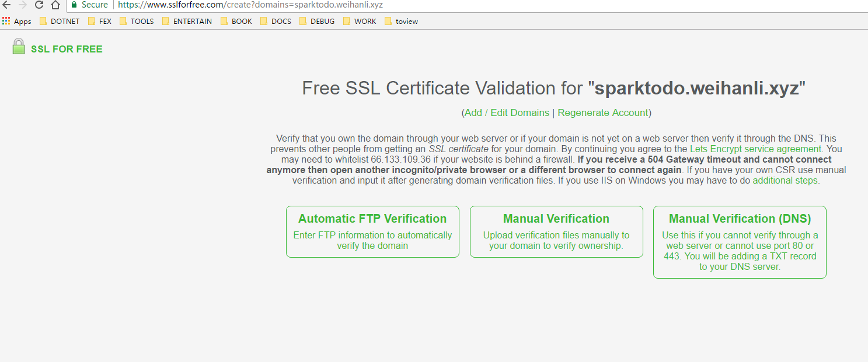Choose Automatic FTP Verification option
This screenshot has width=868, height=362.
tap(372, 231)
